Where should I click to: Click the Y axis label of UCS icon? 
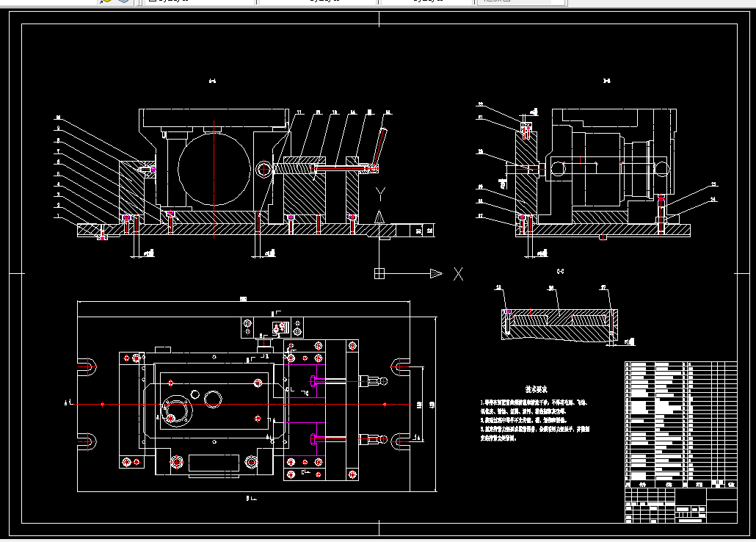coord(380,195)
